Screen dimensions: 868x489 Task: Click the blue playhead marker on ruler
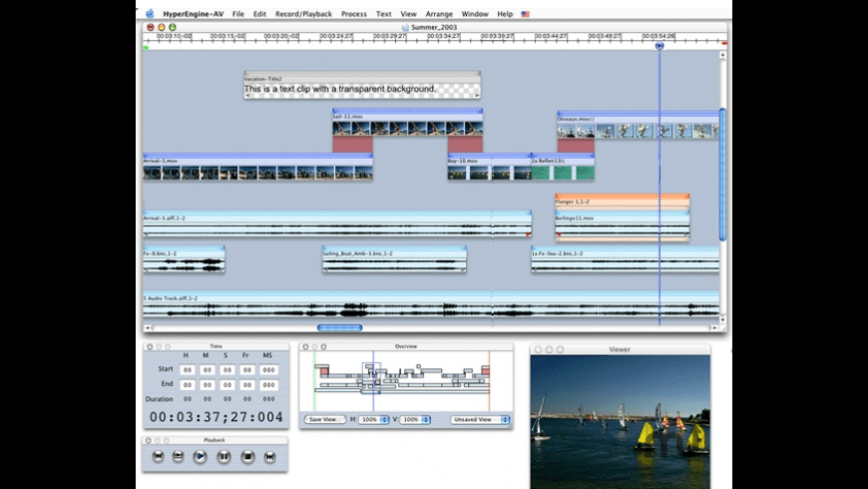658,46
